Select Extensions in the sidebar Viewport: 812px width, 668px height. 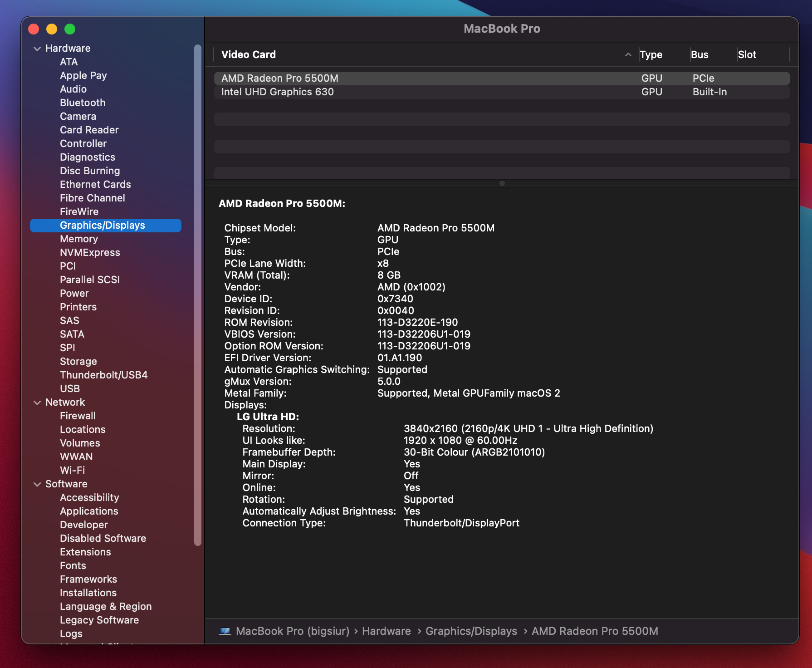pos(85,552)
